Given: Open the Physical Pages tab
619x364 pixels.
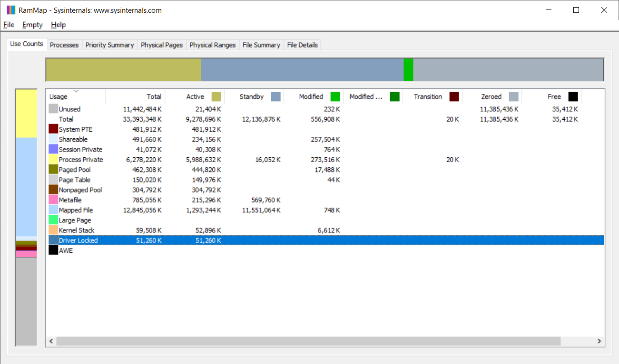Looking at the screenshot, I should pos(162,45).
